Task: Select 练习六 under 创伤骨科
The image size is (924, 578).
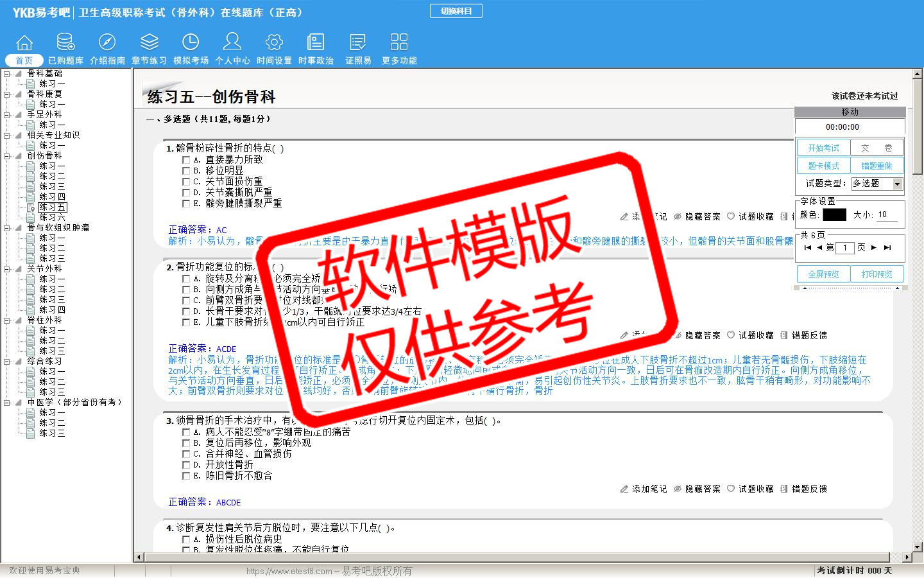Action: tap(51, 218)
